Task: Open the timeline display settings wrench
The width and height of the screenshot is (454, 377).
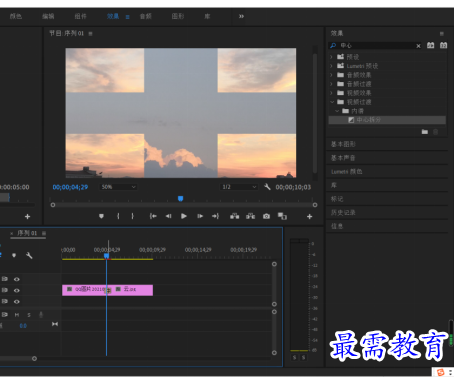Action: coord(29,255)
